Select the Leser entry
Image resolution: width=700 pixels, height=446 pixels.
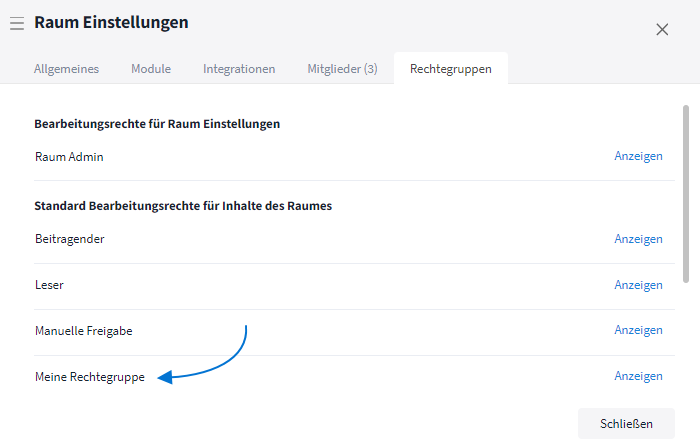coord(49,285)
